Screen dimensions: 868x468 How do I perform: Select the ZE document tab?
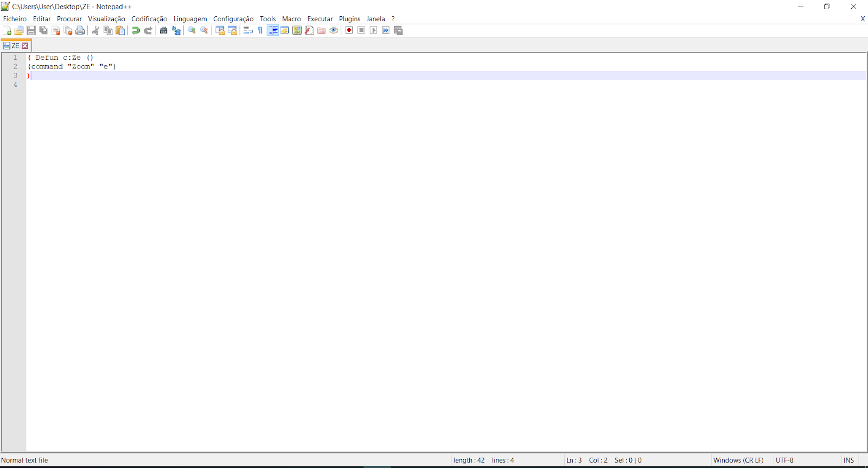pyautogui.click(x=16, y=46)
